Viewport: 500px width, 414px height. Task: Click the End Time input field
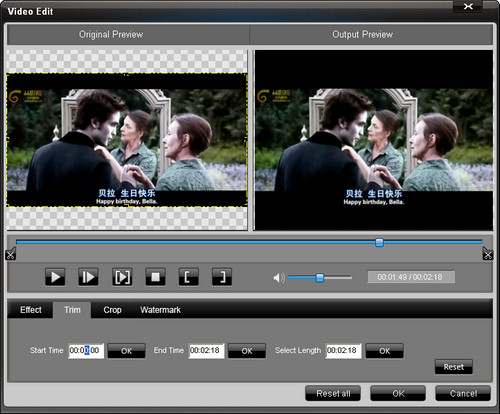point(206,351)
